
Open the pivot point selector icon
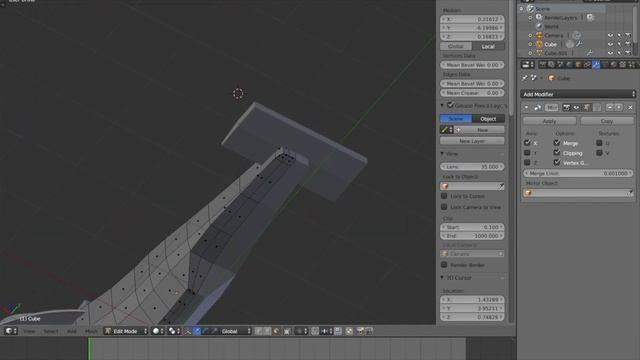(174, 331)
